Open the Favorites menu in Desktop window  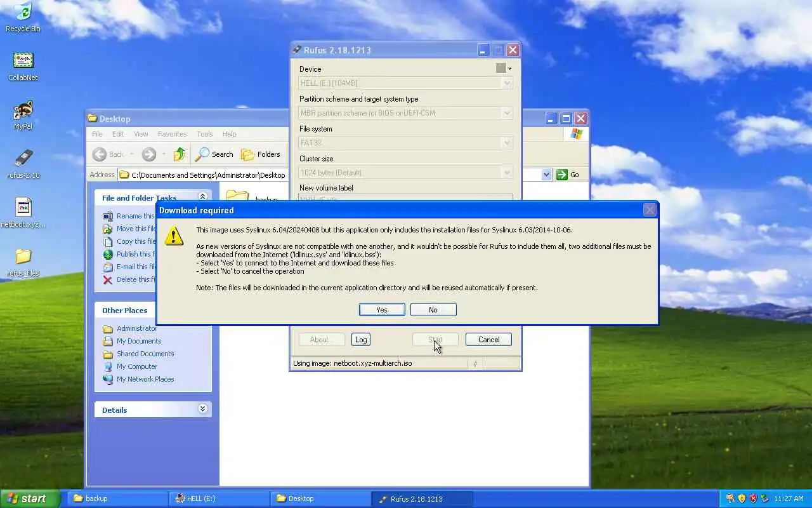click(x=172, y=134)
